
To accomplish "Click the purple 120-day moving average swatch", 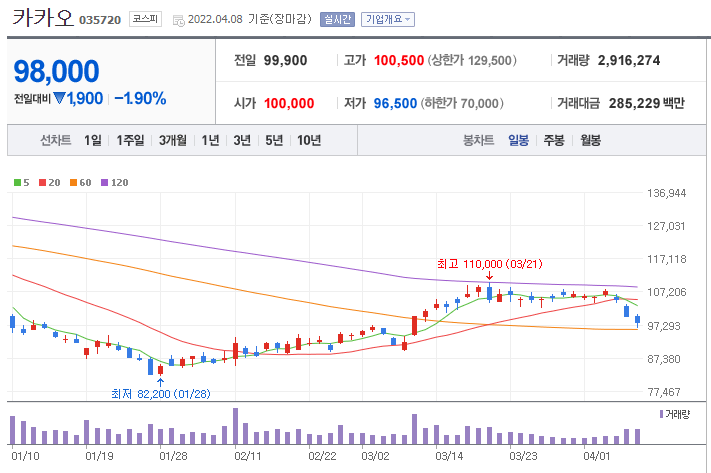I will coord(105,183).
